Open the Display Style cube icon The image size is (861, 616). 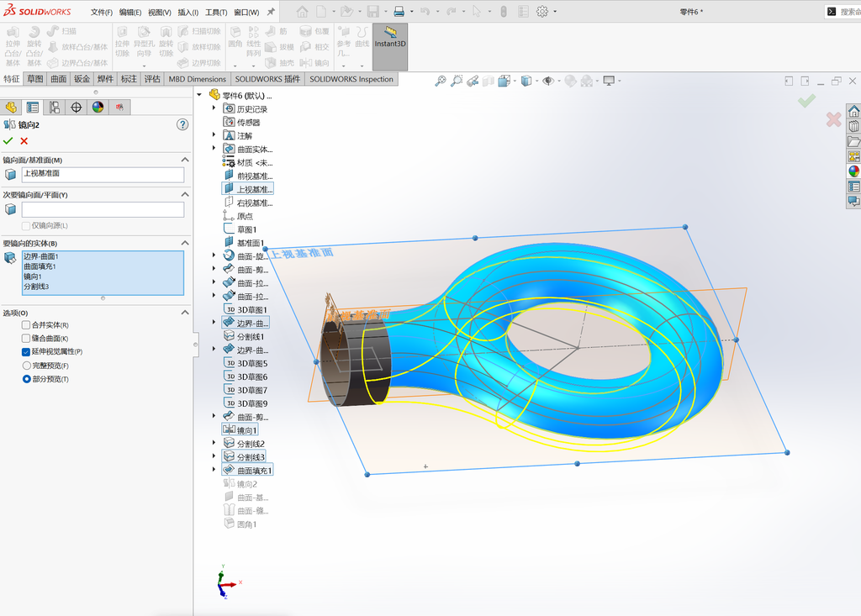tap(526, 82)
